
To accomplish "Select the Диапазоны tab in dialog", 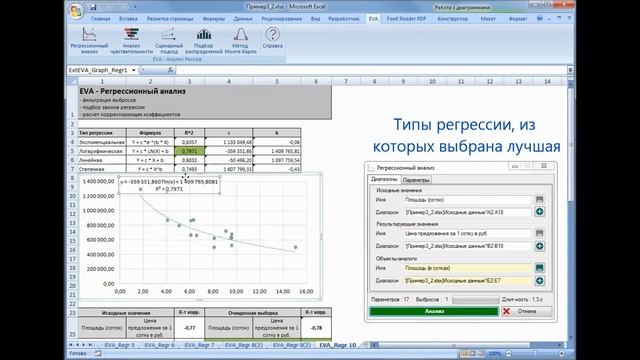I will 384,180.
